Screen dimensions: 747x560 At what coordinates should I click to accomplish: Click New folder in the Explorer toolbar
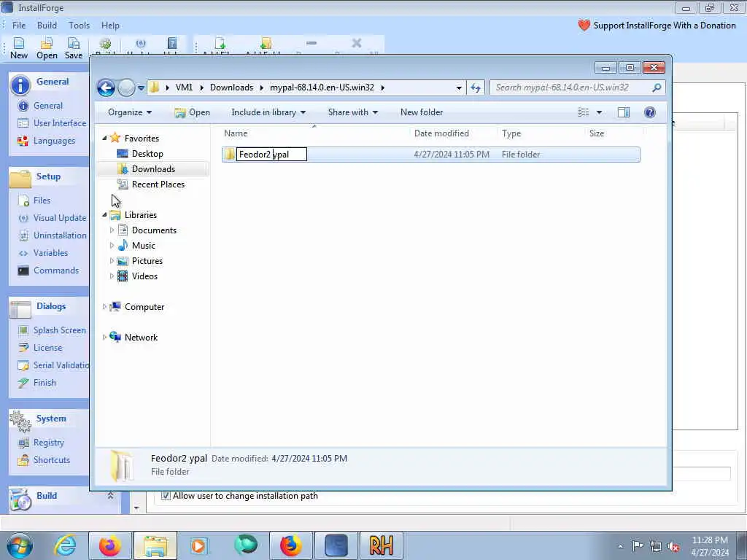point(422,112)
